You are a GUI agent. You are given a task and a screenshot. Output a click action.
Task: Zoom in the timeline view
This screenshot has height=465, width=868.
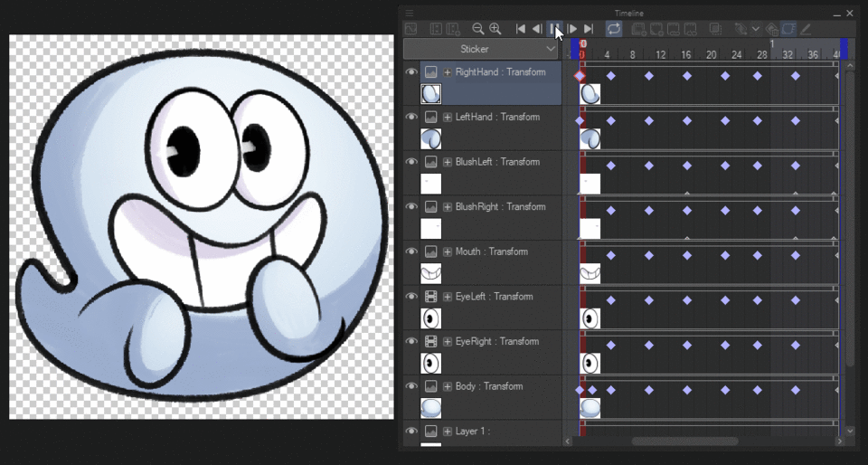click(x=495, y=29)
